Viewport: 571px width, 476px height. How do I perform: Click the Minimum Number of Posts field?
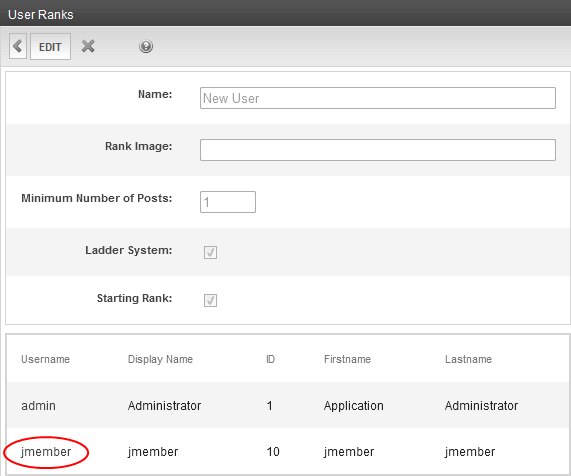[228, 202]
